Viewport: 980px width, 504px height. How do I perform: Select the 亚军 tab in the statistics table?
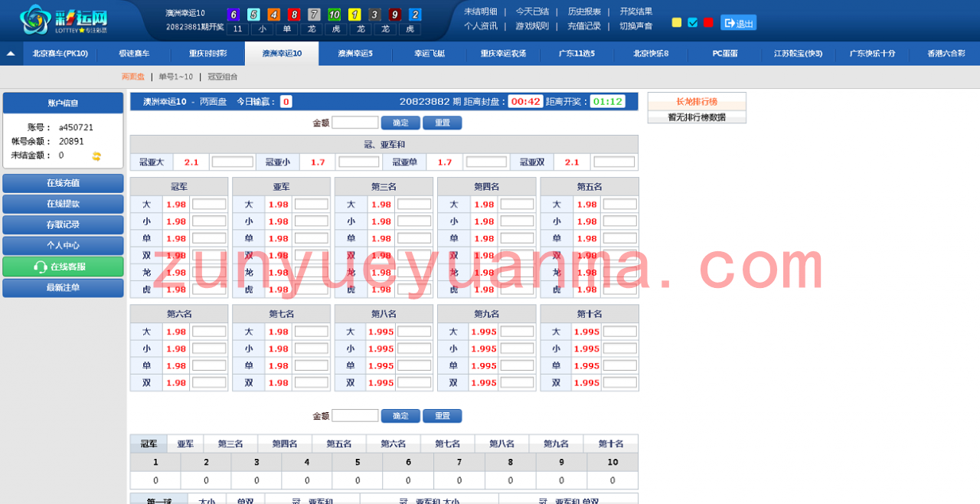185,443
